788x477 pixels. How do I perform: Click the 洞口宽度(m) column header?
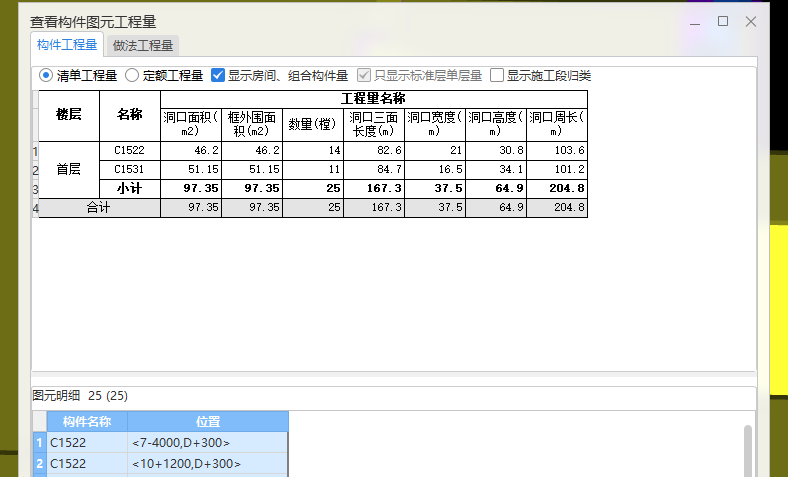[435, 125]
